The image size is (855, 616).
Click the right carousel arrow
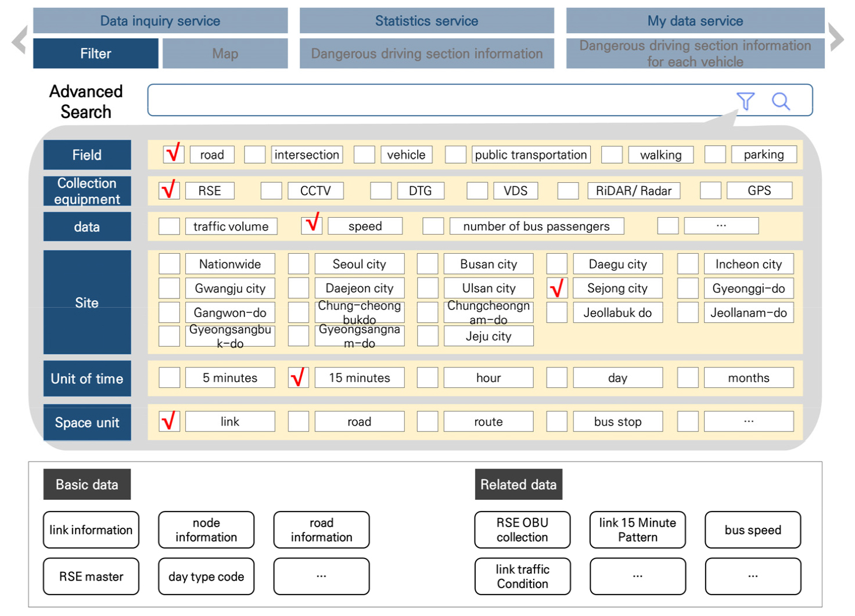(x=836, y=38)
